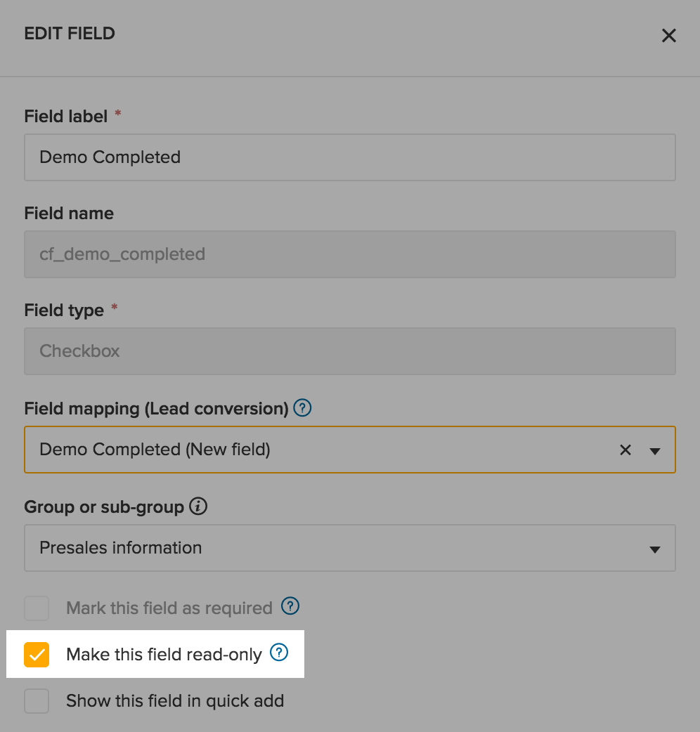The width and height of the screenshot is (700, 732).
Task: Open help for Mark this field as required
Action: [x=290, y=606]
